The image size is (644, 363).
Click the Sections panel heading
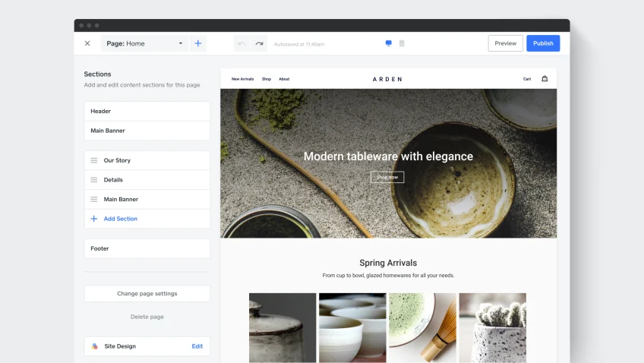tap(97, 74)
